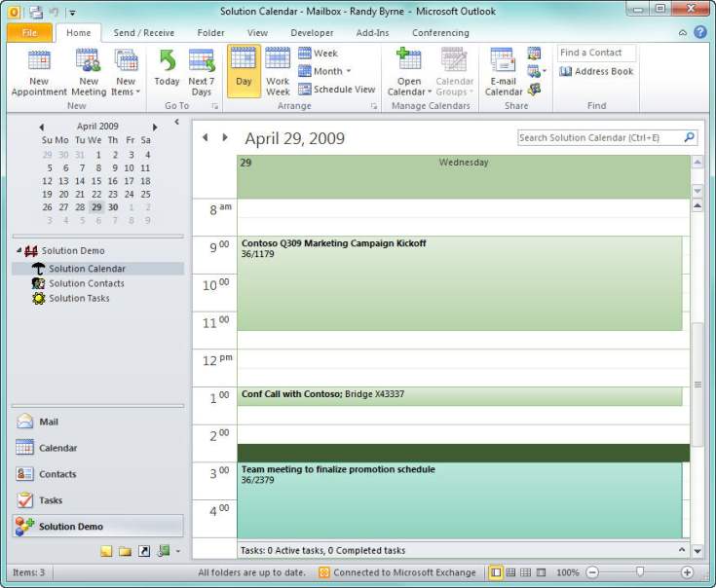The height and width of the screenshot is (588, 716).
Task: Switch to Week view
Action: 319,54
